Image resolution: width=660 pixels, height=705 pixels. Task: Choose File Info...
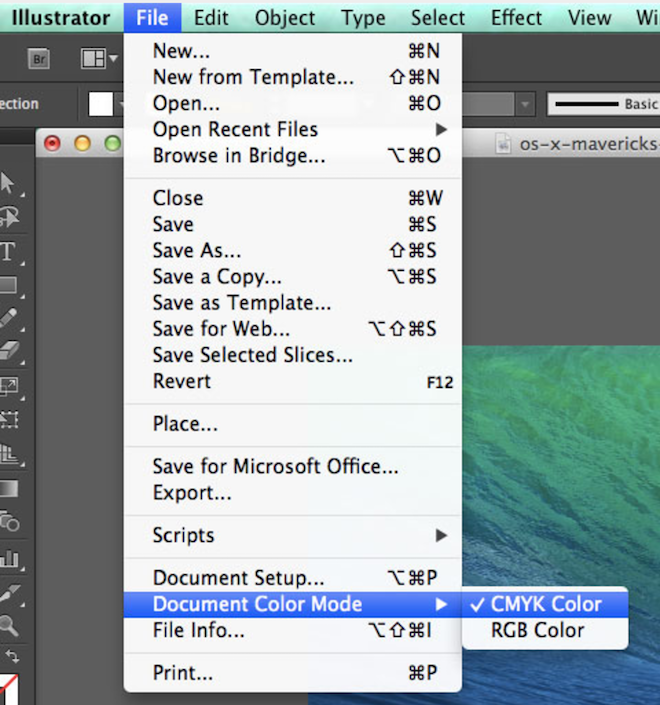[293, 630]
